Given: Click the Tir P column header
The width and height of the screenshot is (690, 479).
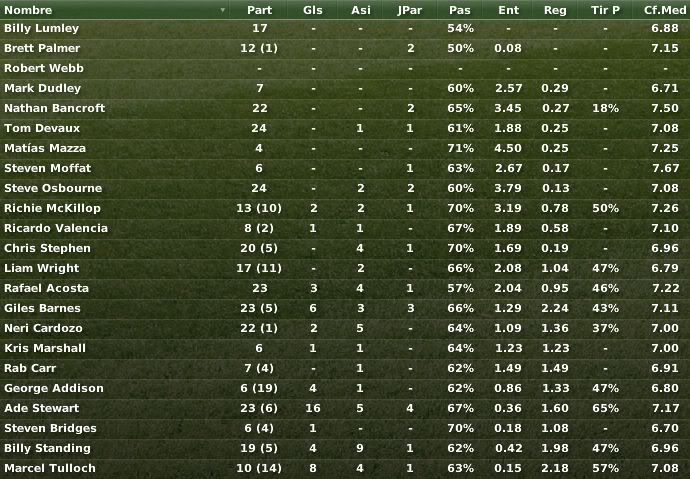Looking at the screenshot, I should point(606,10).
